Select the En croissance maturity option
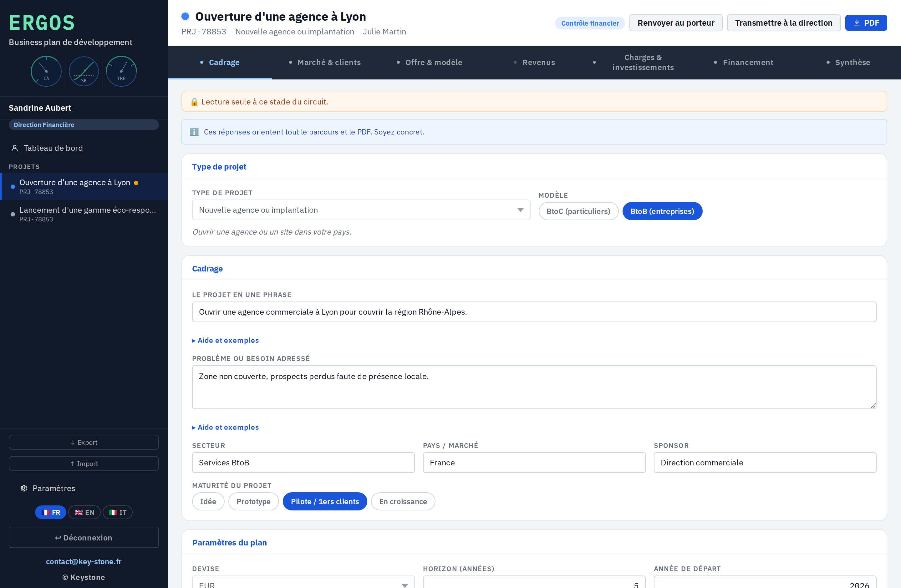901x588 pixels. (x=403, y=501)
